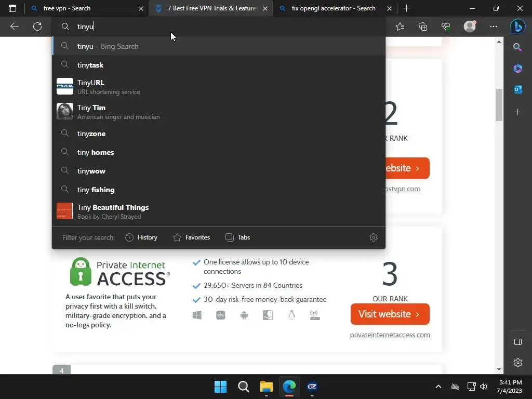Open the last pinned taskbar app icon
Screen dimensions: 532x399
312,387
